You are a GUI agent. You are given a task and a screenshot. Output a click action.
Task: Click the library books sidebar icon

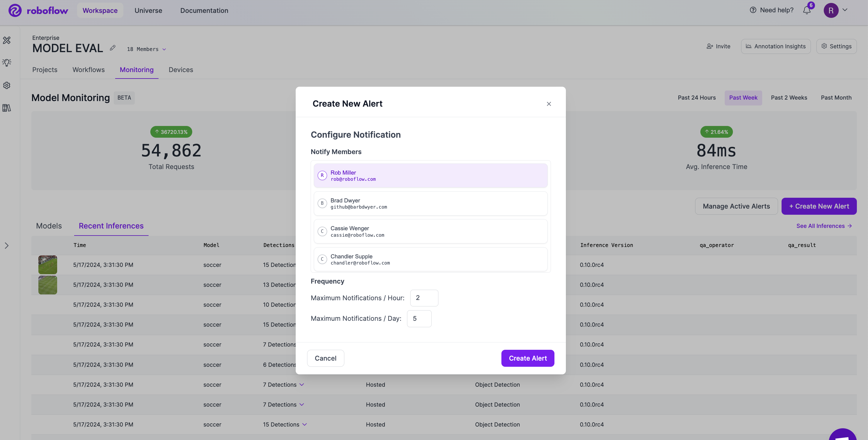coord(7,108)
